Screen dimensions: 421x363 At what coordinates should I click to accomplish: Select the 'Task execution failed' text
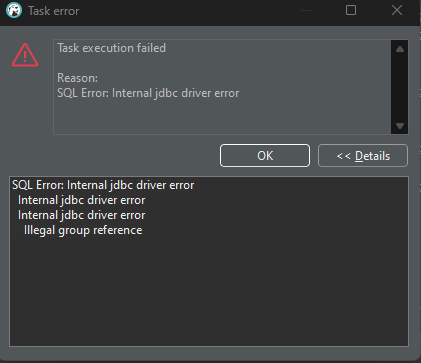click(111, 48)
